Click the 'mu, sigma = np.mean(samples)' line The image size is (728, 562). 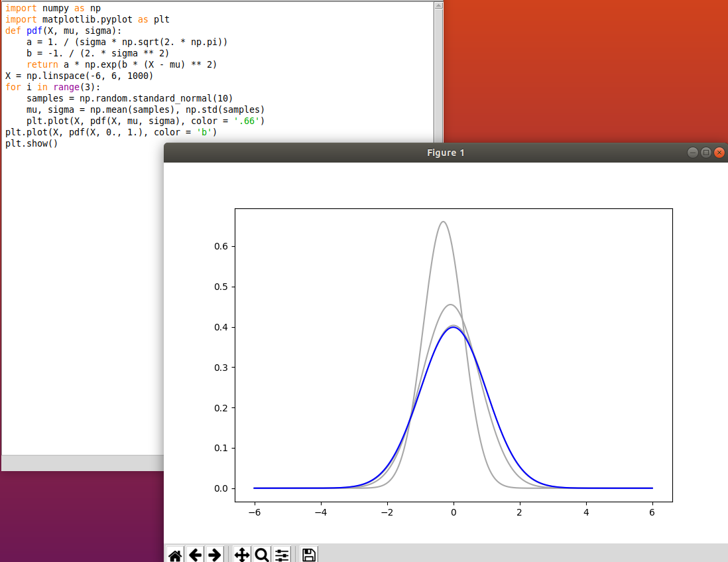(x=145, y=109)
